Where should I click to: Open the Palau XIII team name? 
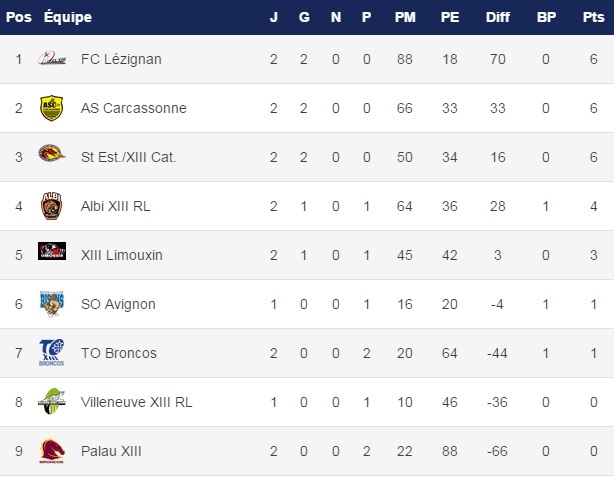[111, 451]
